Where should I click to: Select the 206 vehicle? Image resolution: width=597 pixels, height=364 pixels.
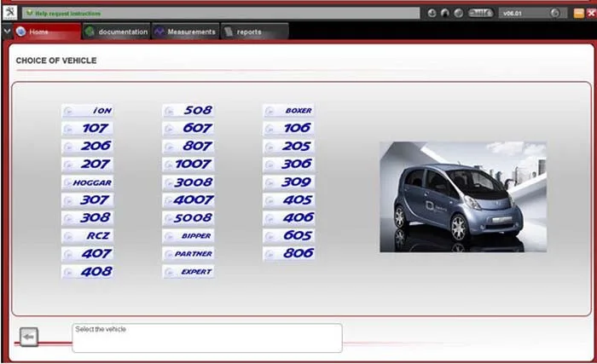(x=88, y=147)
